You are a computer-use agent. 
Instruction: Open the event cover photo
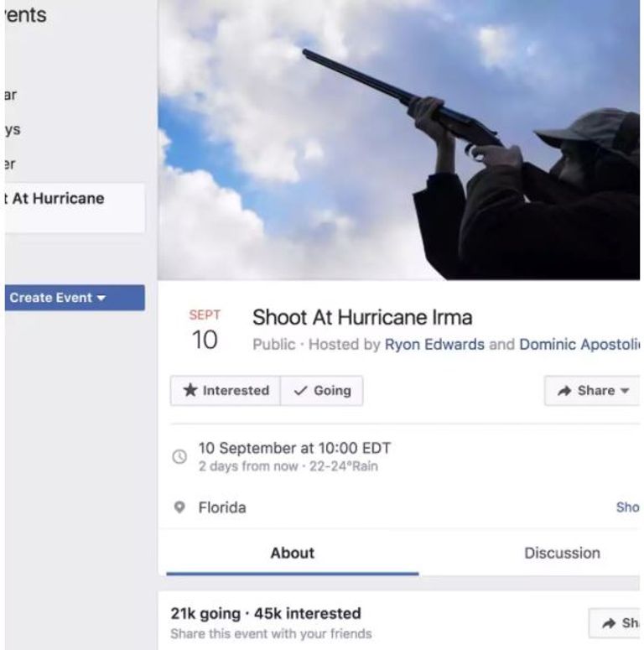click(x=399, y=139)
